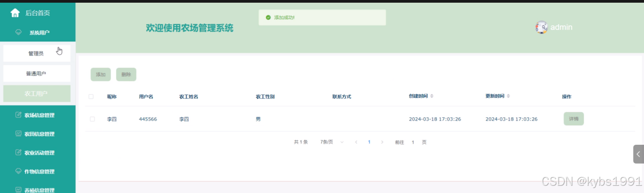Click the gender cell 男
The height and width of the screenshot is (193, 644).
tap(258, 119)
